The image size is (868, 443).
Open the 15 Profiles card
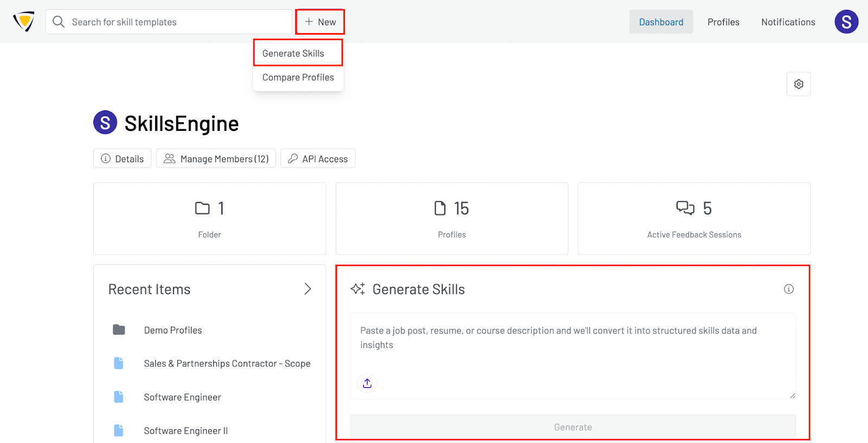452,218
